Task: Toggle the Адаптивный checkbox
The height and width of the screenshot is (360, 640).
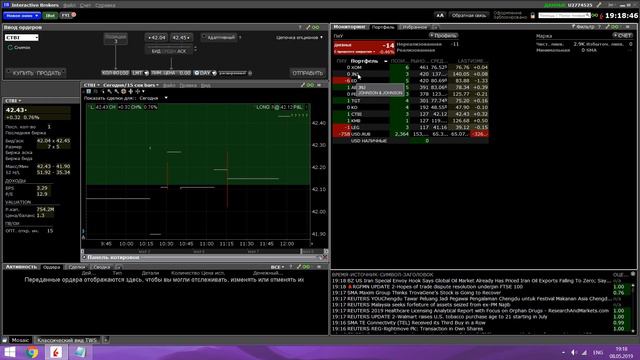Action: [x=219, y=38]
